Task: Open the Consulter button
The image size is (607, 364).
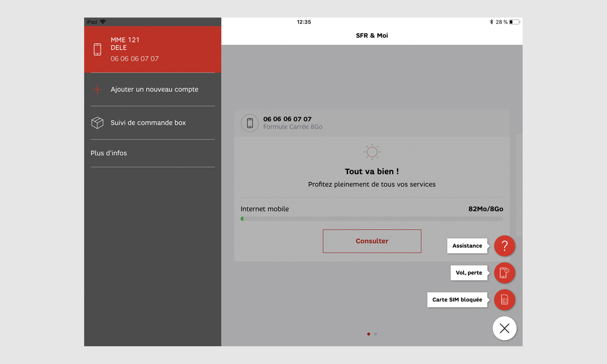Action: tap(372, 241)
